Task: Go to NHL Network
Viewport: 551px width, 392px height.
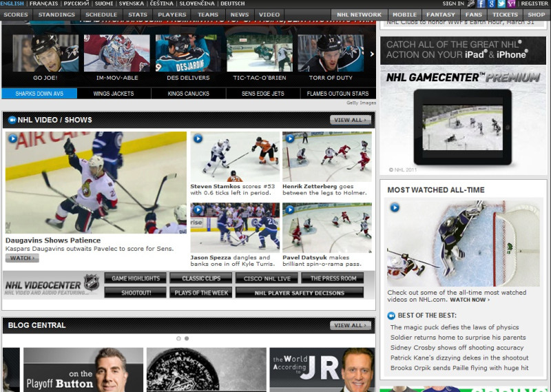Action: [359, 14]
